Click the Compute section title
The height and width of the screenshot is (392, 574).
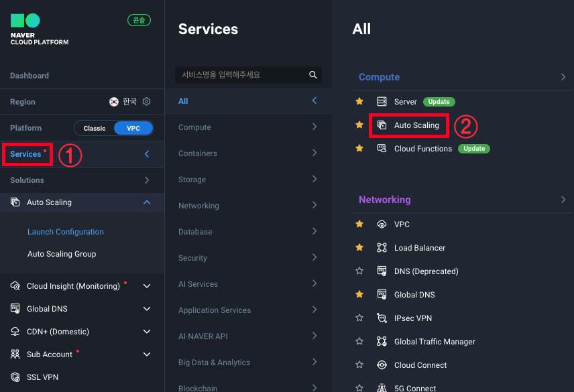pyautogui.click(x=379, y=77)
